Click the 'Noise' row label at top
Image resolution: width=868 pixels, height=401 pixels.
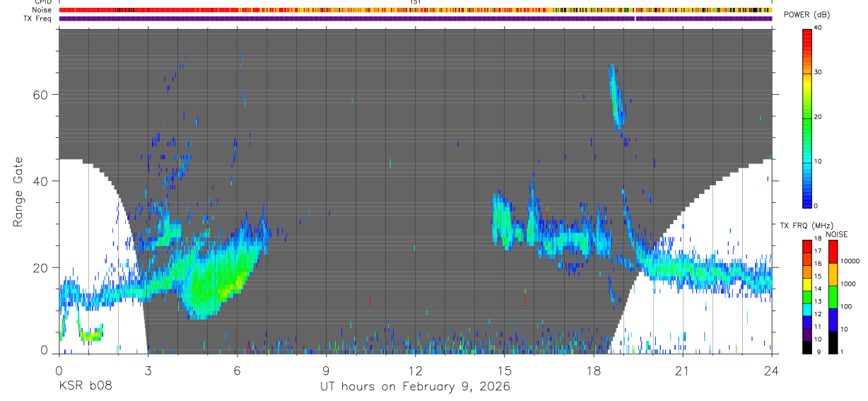(x=42, y=11)
